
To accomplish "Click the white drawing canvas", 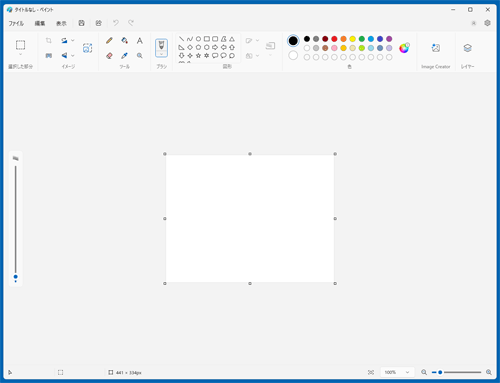I will pos(250,219).
